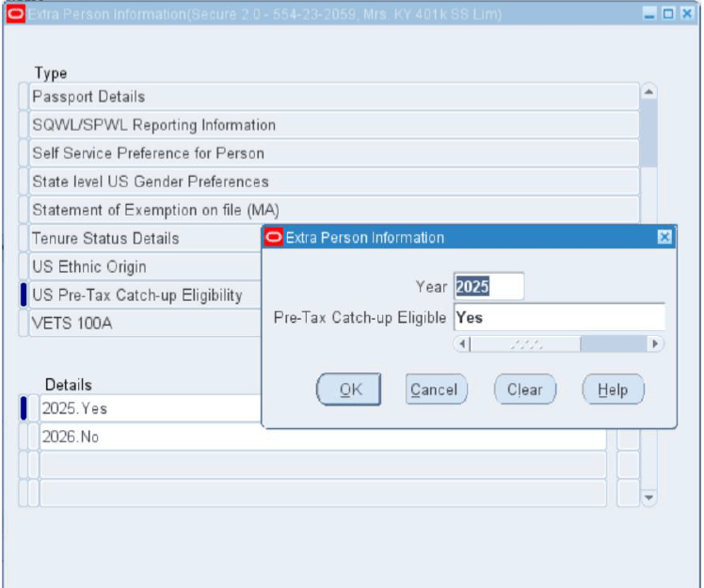This screenshot has height=588, width=704.
Task: Close the main Extra Person Information window
Action: tap(687, 14)
